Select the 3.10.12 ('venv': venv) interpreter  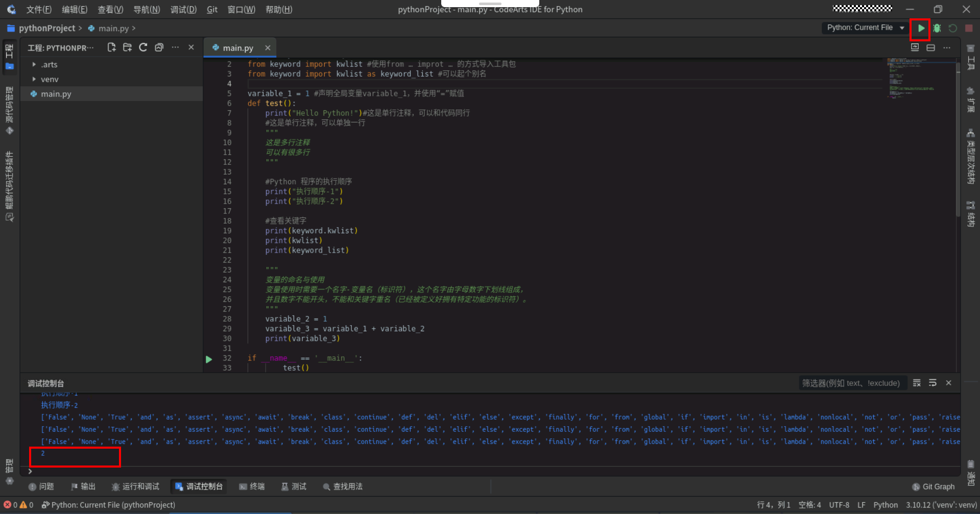941,505
